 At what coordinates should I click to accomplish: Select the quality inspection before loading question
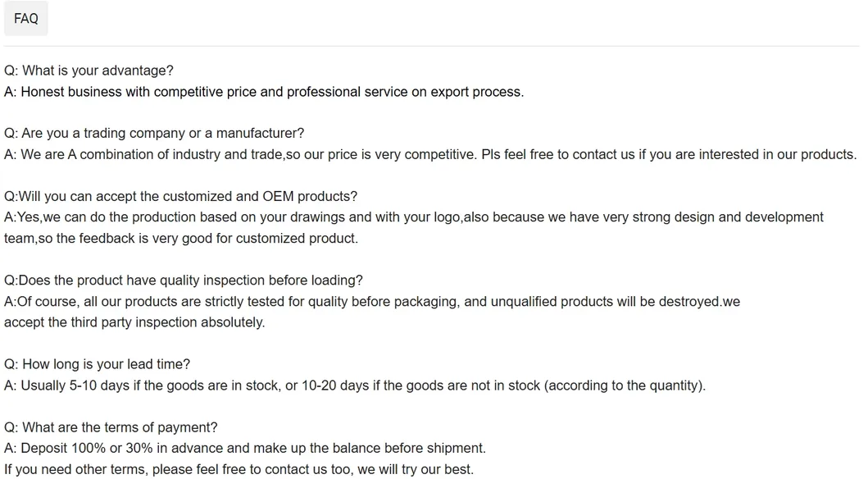[183, 281]
